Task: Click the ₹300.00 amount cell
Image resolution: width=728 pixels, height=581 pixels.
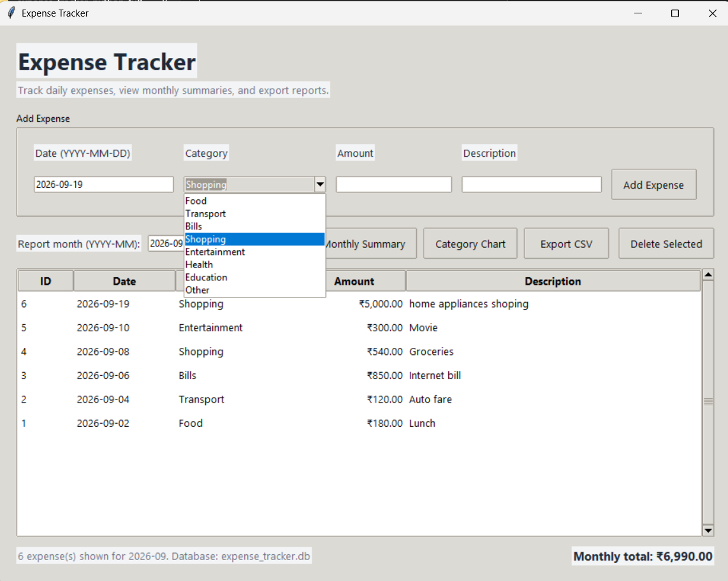Action: [x=384, y=327]
